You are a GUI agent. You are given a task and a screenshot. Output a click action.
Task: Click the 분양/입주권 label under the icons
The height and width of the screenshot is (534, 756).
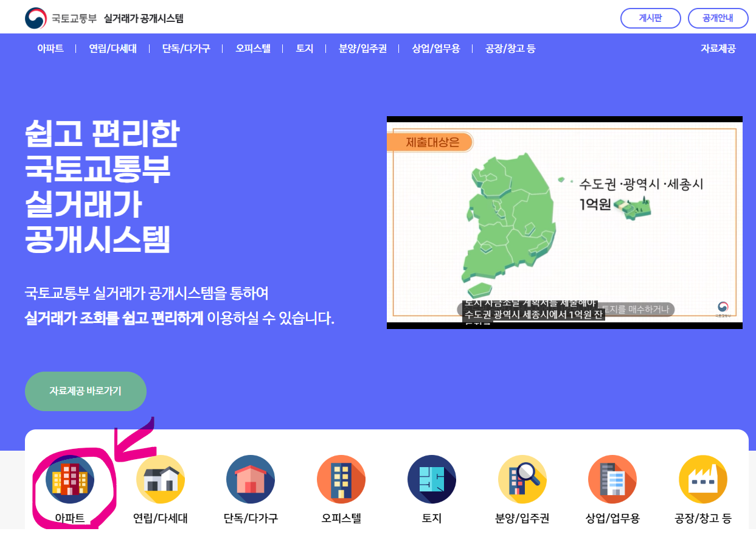click(x=522, y=519)
